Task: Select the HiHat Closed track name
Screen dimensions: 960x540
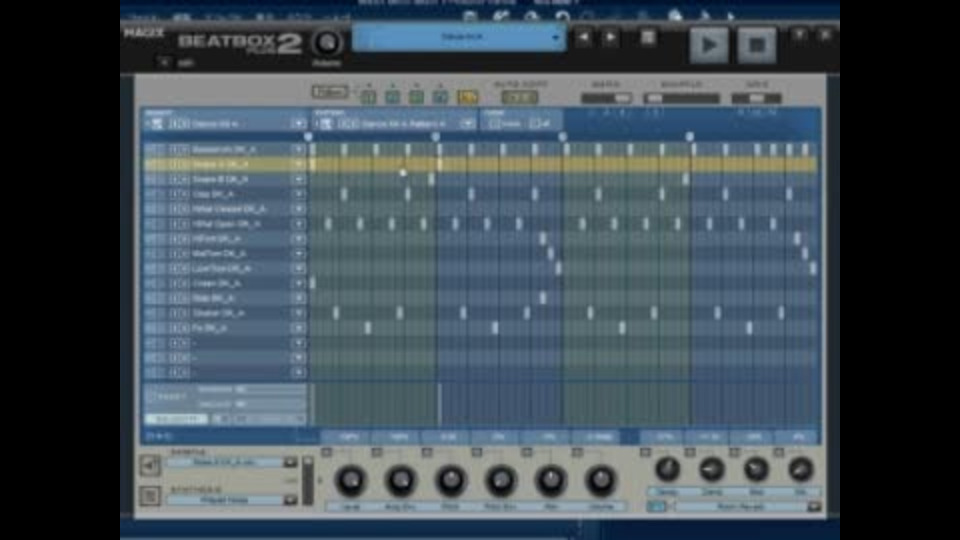Action: [228, 209]
